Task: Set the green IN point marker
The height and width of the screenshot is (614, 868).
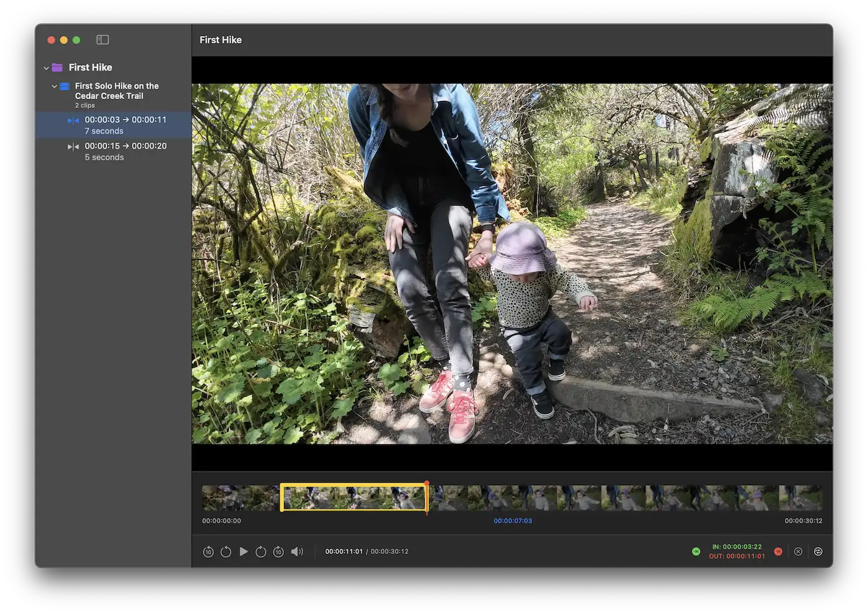Action: [x=696, y=551]
